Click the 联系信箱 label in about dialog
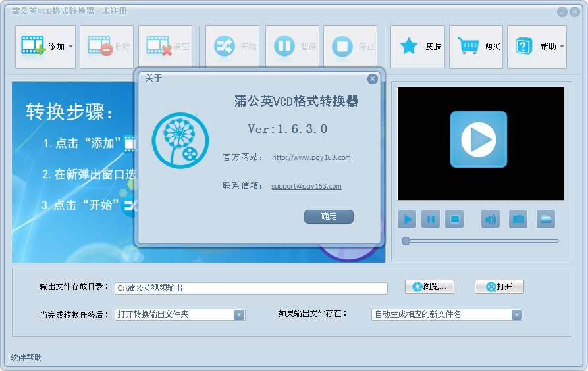The height and width of the screenshot is (371, 588). point(242,186)
